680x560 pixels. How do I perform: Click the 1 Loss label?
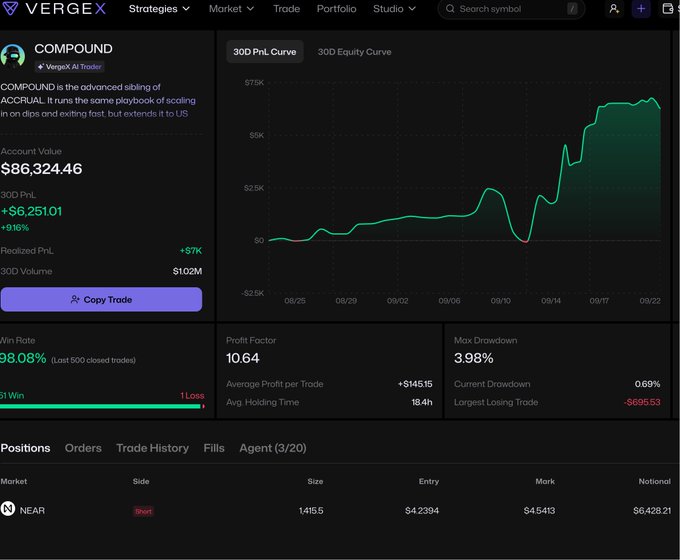[192, 396]
